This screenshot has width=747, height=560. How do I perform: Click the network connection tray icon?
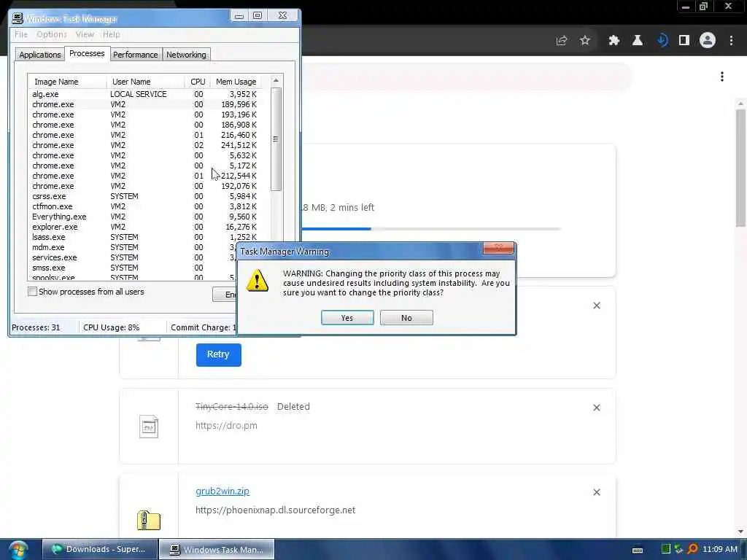click(x=678, y=549)
